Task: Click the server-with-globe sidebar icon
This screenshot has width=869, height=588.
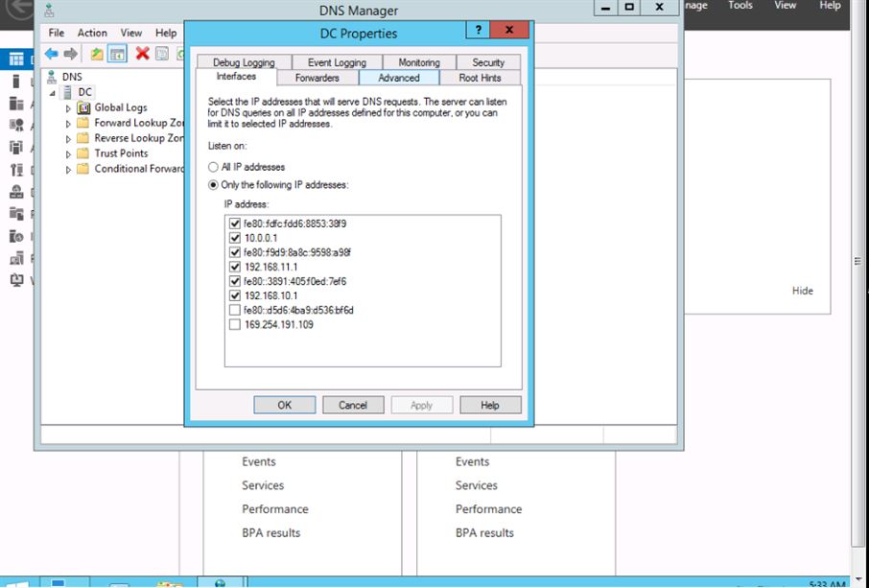Action: click(x=16, y=236)
